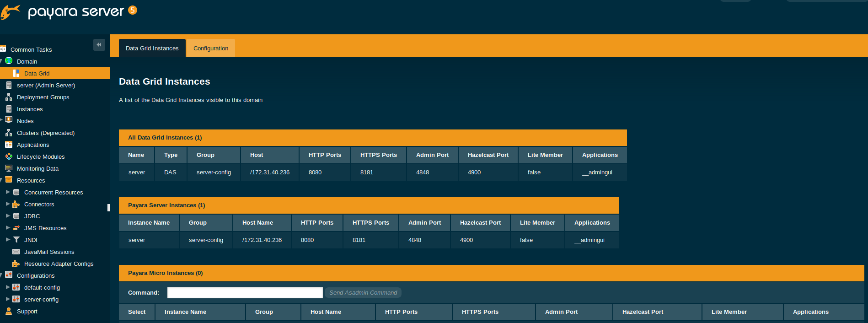
Task: Click the JNDI funnel icon
Action: tap(16, 240)
